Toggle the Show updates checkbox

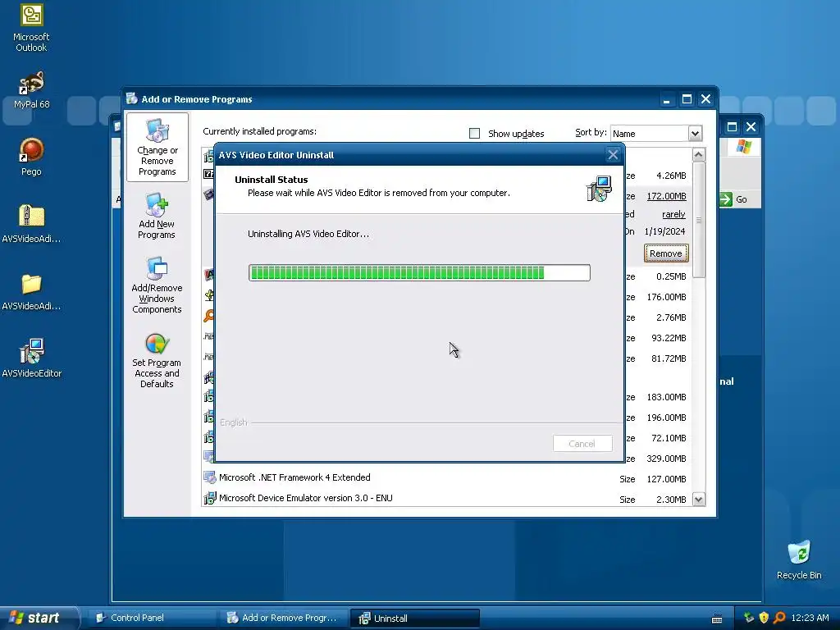click(474, 134)
